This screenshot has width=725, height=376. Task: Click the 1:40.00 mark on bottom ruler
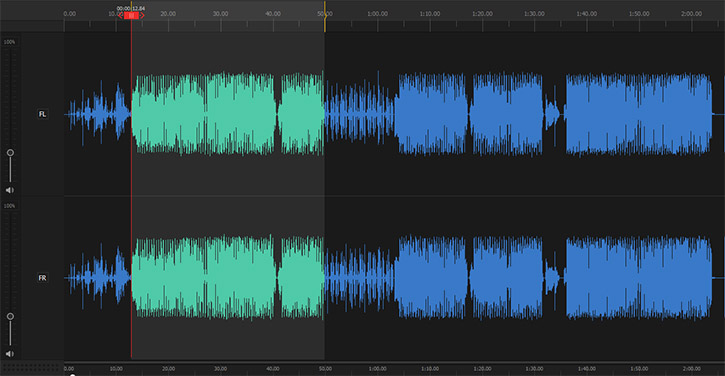coord(587,369)
